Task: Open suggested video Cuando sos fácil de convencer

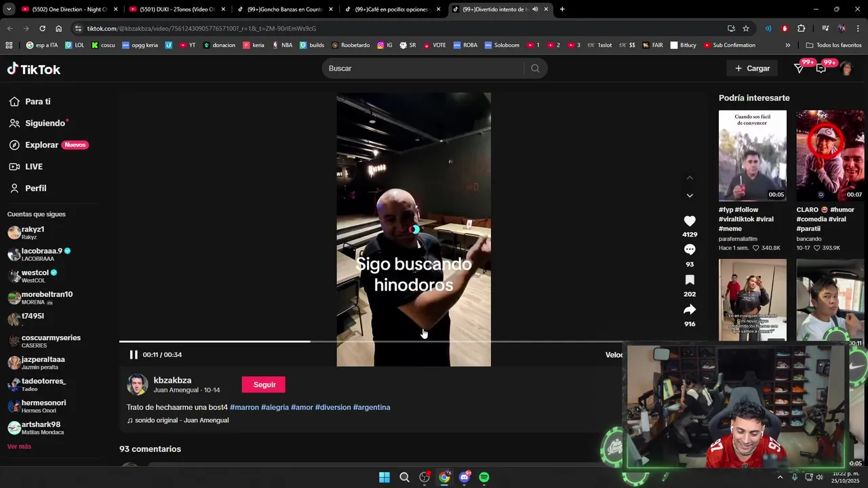Action: pos(753,156)
